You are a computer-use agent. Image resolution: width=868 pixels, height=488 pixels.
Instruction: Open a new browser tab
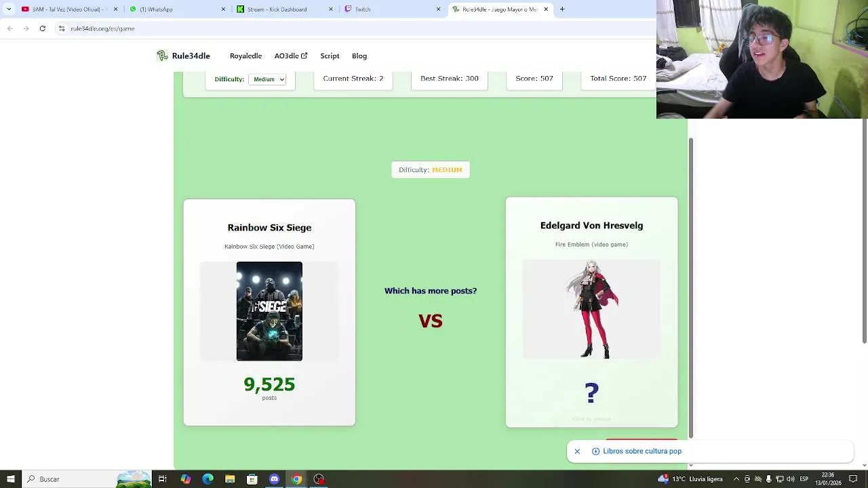coord(562,9)
